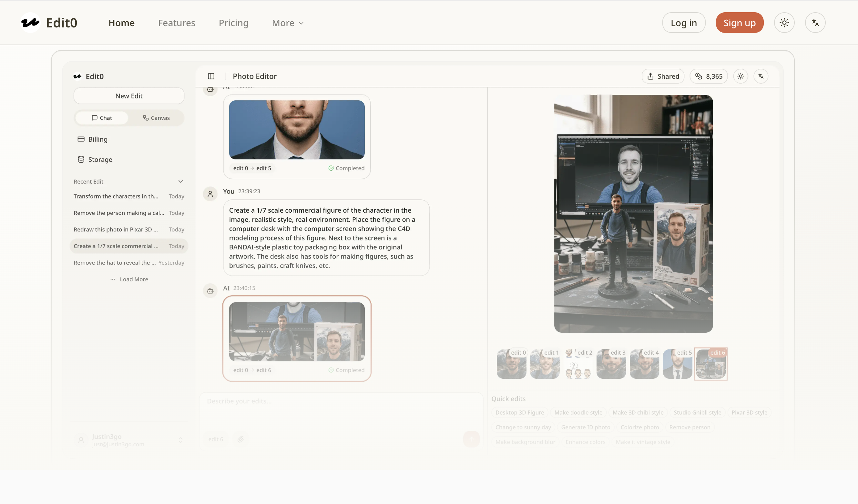The width and height of the screenshot is (858, 504).
Task: Open Billing from the sidebar
Action: pos(97,139)
